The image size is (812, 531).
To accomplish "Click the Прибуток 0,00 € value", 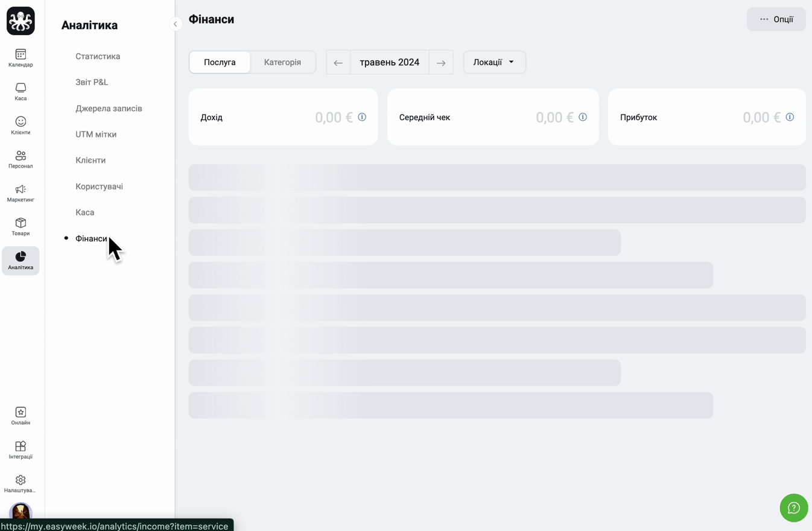I will (x=761, y=118).
